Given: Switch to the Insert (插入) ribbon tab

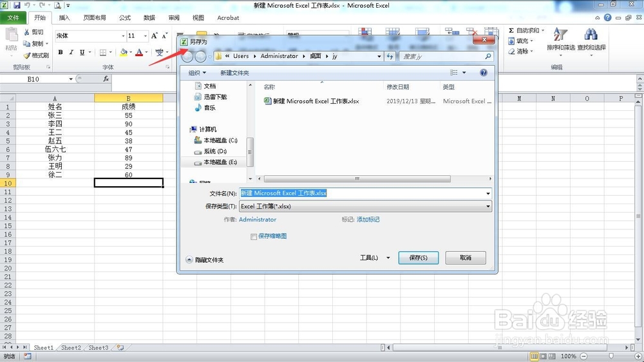Looking at the screenshot, I should coord(64,17).
